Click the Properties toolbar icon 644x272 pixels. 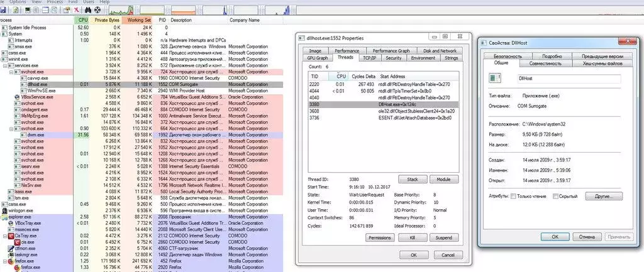point(67,10)
